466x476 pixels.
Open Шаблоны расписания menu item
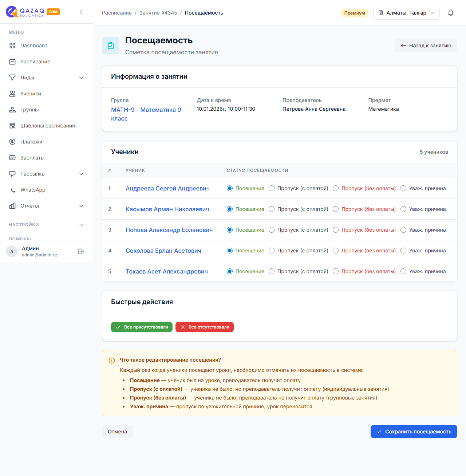pyautogui.click(x=47, y=126)
